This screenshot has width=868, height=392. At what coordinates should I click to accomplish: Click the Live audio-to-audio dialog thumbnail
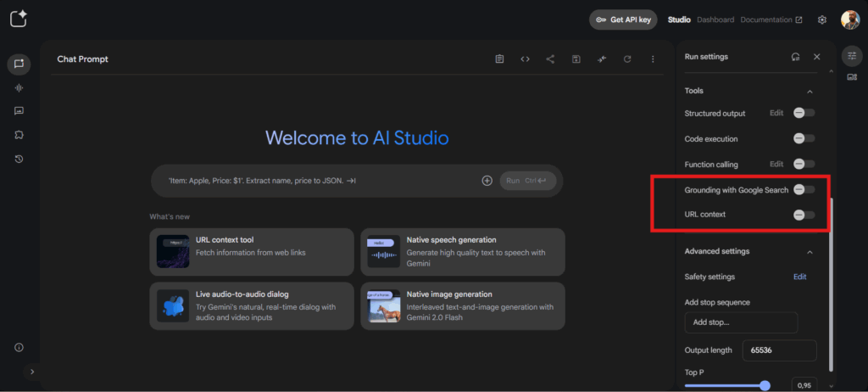pyautogui.click(x=173, y=306)
